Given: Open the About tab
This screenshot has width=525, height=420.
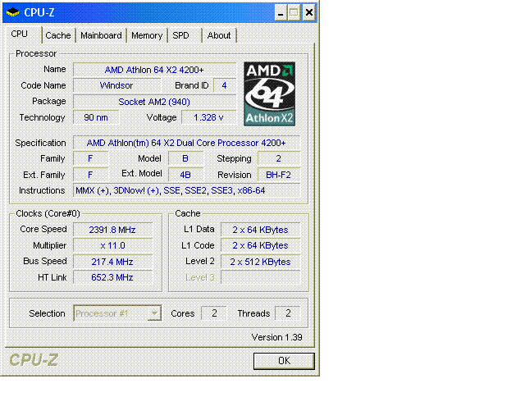Looking at the screenshot, I should [219, 35].
